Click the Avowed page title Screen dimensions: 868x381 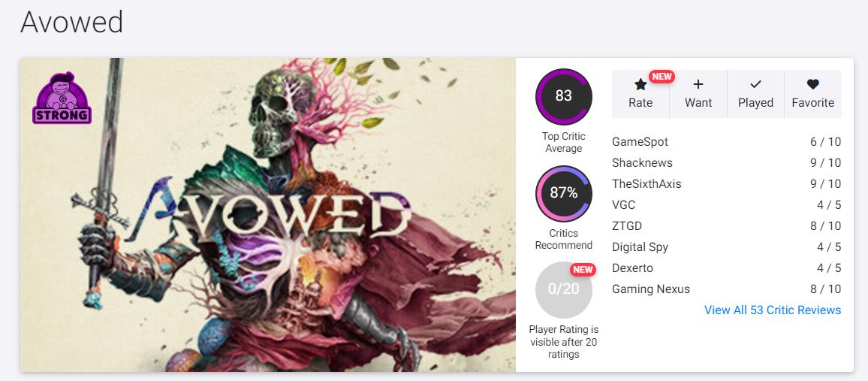click(x=71, y=23)
